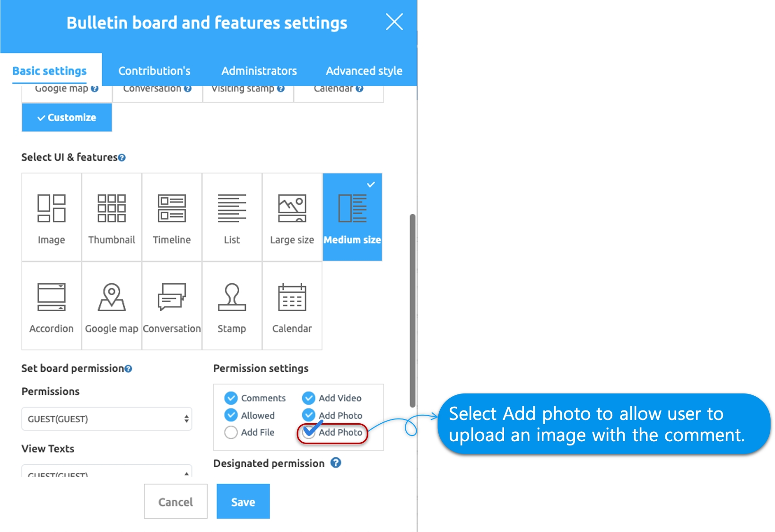Switch to the Basic settings tab
775x532 pixels.
(x=50, y=71)
